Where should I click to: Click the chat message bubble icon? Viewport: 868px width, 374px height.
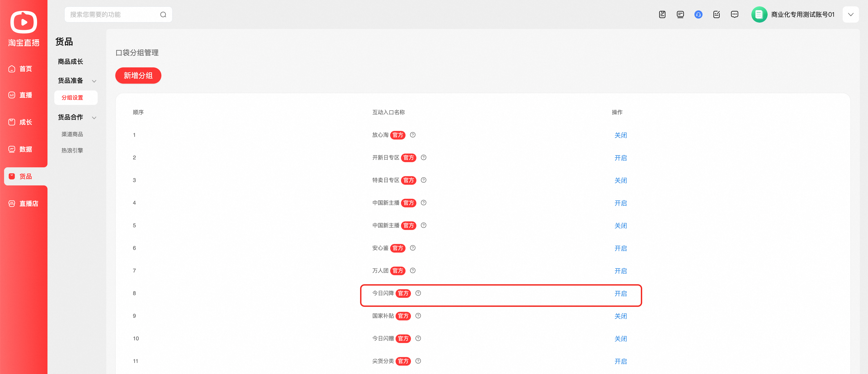pos(735,14)
